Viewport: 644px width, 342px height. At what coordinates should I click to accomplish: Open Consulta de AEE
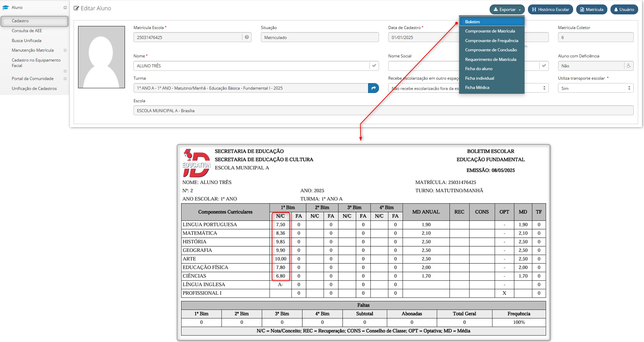[27, 31]
